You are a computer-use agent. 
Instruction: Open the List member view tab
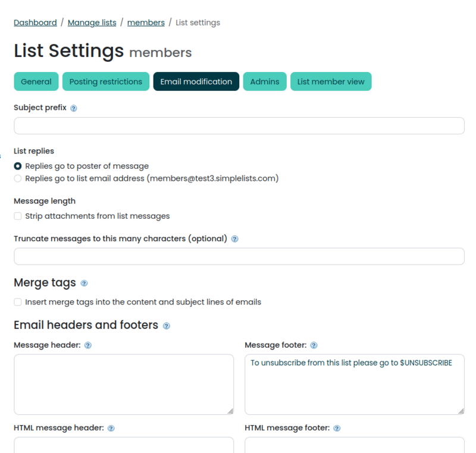point(331,81)
